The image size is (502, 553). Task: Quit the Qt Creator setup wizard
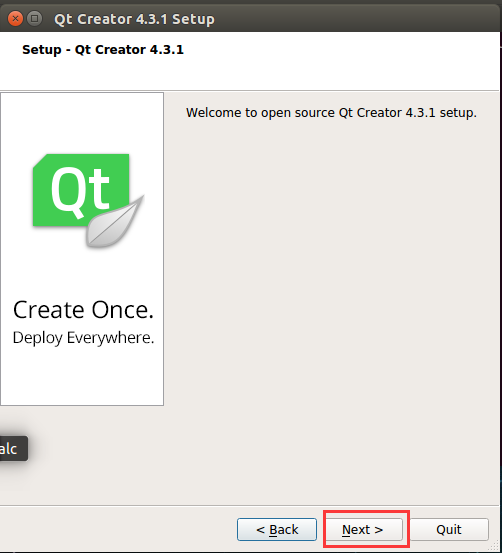tap(449, 529)
